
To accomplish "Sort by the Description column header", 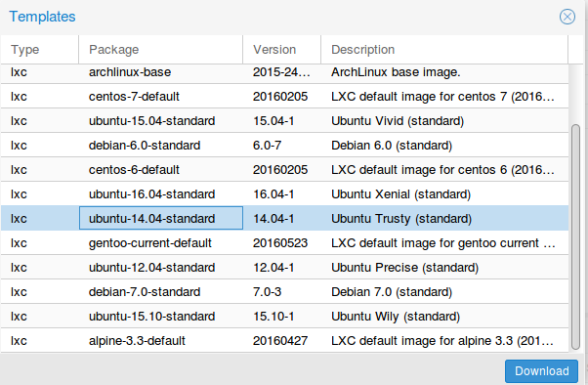I will point(444,50).
